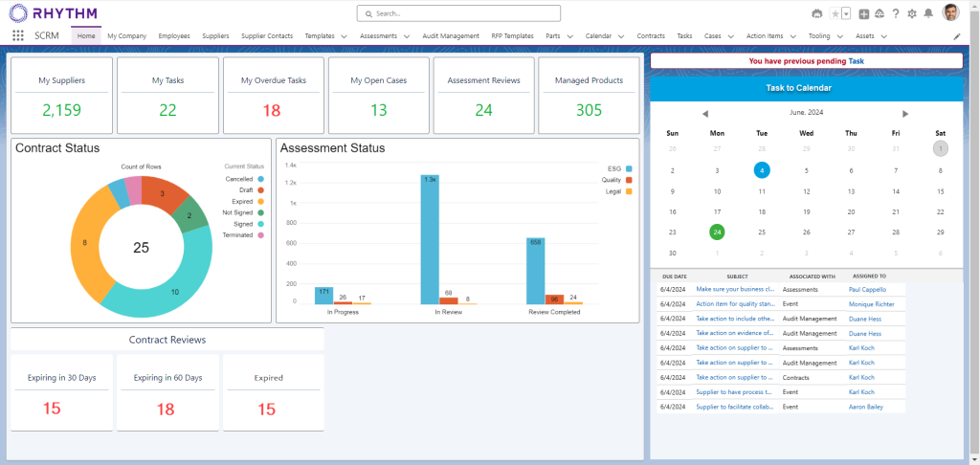Click the Global Actions plus icon
Image resolution: width=980 pixels, height=465 pixels.
pos(864,13)
